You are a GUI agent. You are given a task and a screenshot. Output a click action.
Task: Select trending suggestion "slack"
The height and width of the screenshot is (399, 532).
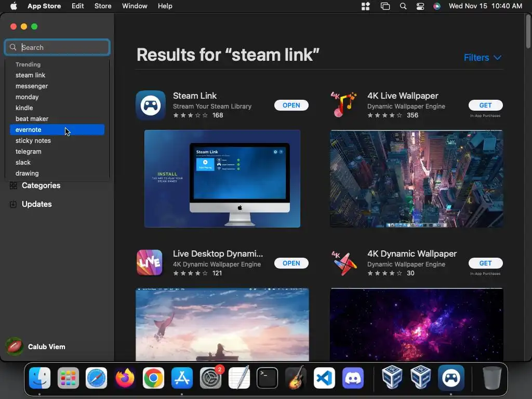tap(57, 163)
